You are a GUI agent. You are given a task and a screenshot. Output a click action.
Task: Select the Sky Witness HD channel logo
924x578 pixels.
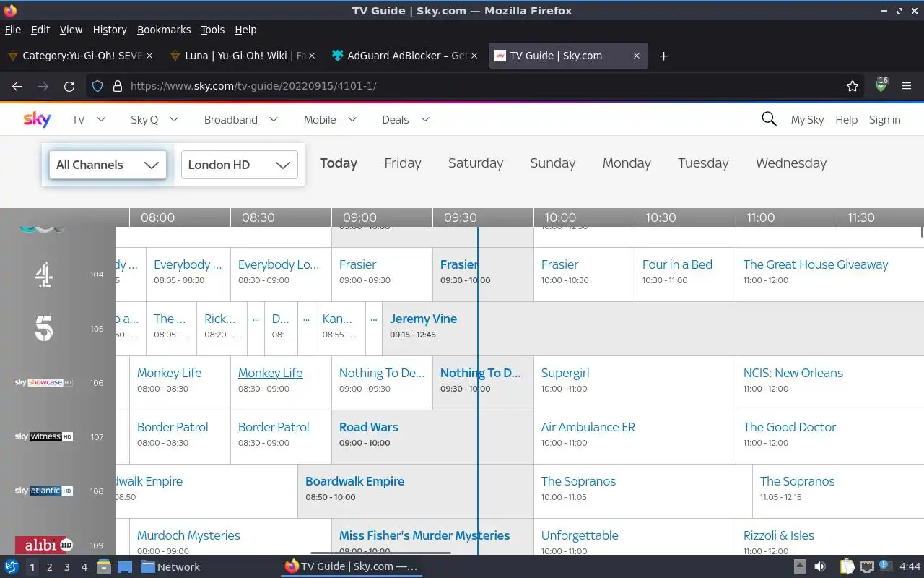tap(43, 437)
